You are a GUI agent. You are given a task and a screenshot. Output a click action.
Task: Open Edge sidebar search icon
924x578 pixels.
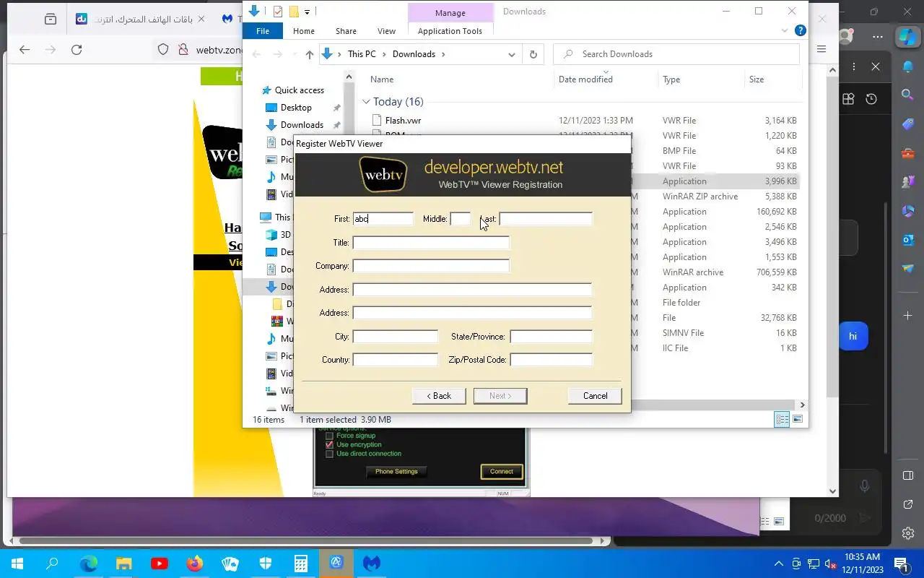(908, 95)
